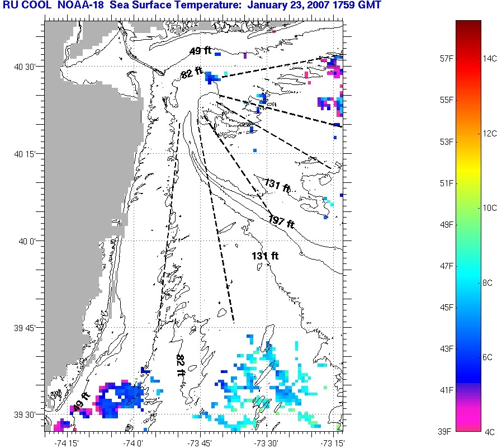Click the '39 45'' latitude label
Screen dimensions: 497x448
[25, 328]
